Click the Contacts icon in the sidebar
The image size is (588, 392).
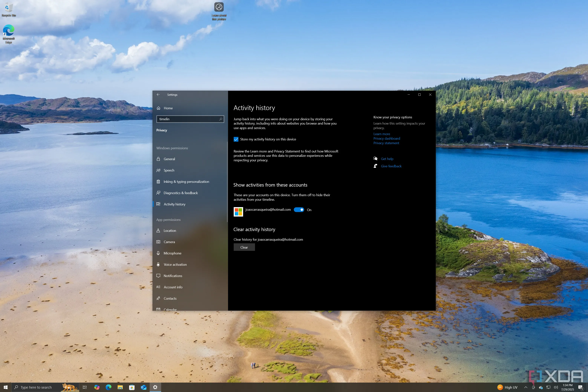(158, 298)
